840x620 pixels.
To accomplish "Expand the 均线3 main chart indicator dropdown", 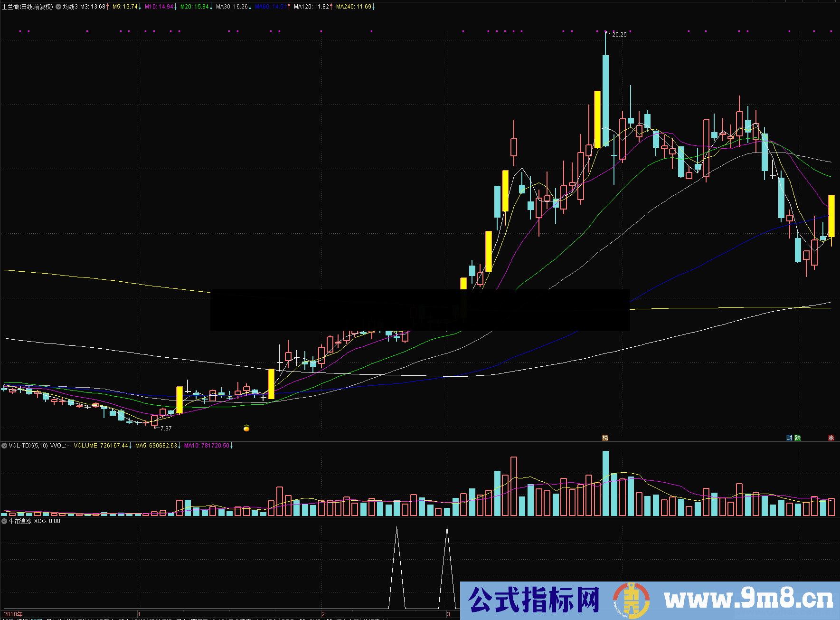I will (x=58, y=7).
